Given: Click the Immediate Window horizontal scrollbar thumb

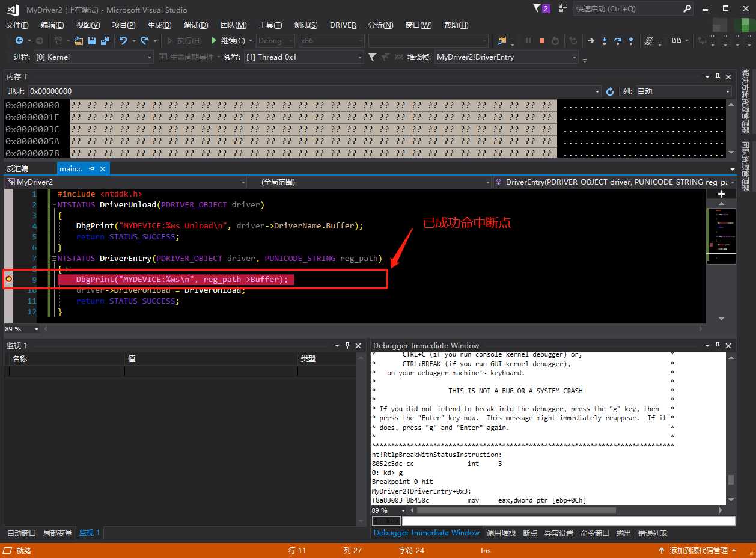Looking at the screenshot, I should click(516, 510).
